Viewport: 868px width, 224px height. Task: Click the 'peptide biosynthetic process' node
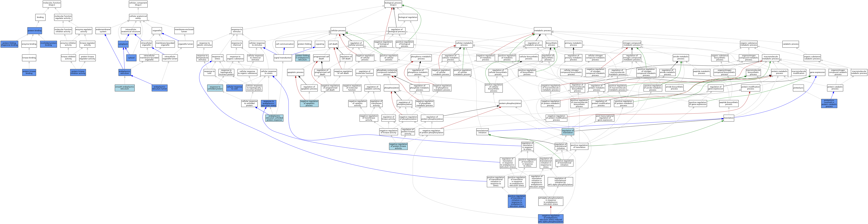728,103
